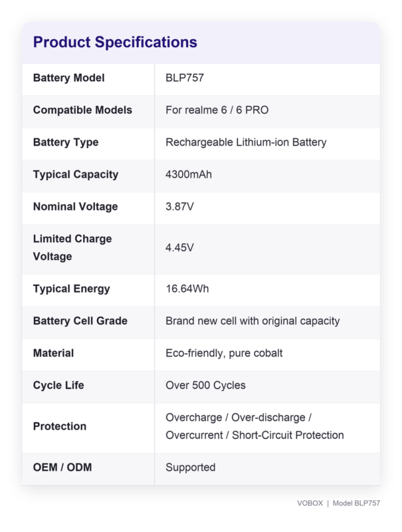The height and width of the screenshot is (532, 402).
Task: Select the Battery Cell Grade label
Action: (x=80, y=321)
